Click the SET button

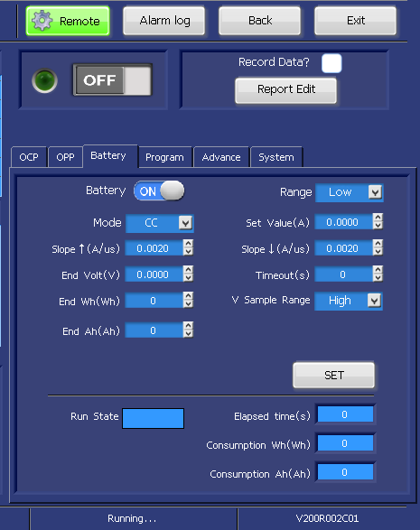point(334,376)
